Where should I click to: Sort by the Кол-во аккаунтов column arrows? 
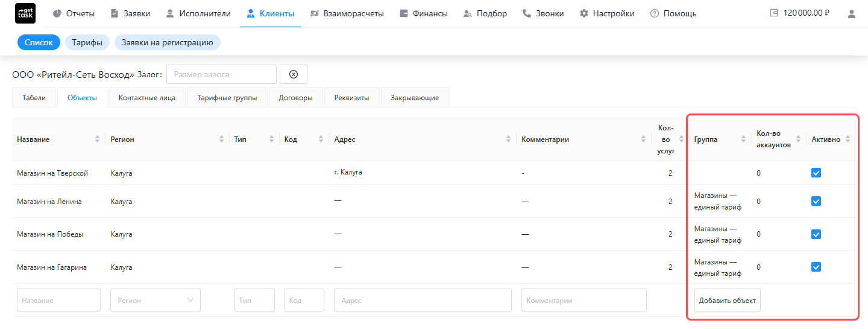[x=799, y=139]
